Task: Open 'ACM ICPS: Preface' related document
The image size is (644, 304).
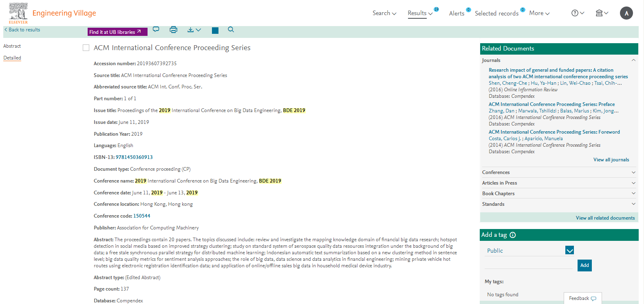Action: point(551,104)
